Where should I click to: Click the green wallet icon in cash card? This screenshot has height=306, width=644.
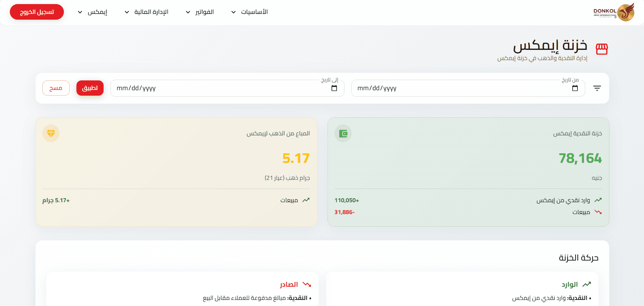point(343,134)
